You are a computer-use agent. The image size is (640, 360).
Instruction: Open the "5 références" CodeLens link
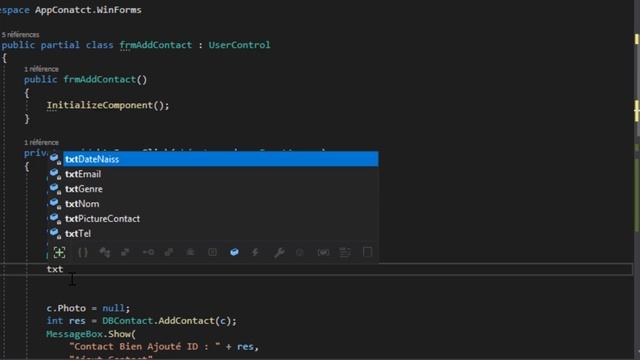click(x=20, y=35)
